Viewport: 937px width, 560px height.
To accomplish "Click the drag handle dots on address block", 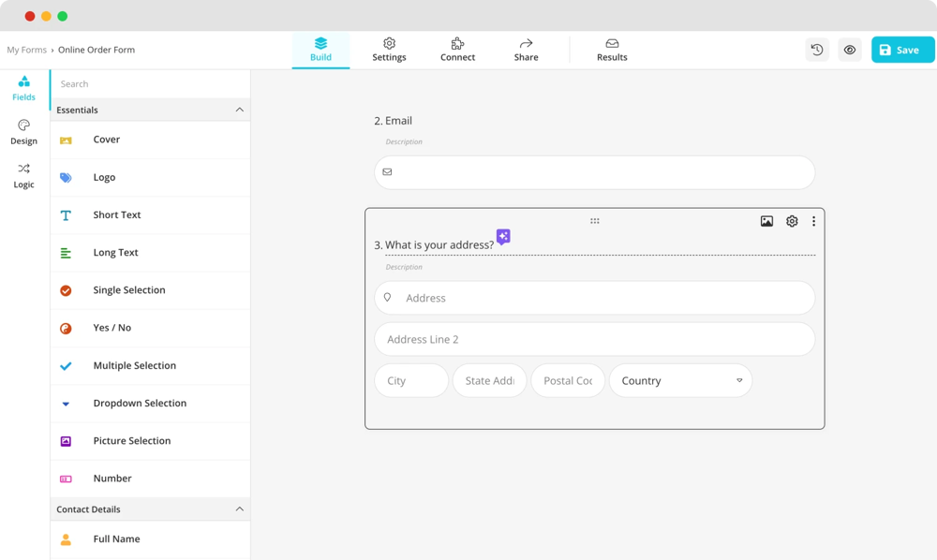I will pyautogui.click(x=594, y=221).
